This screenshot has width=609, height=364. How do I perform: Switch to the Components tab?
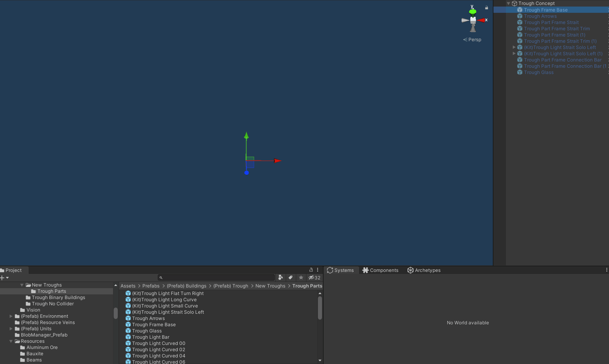(380, 270)
